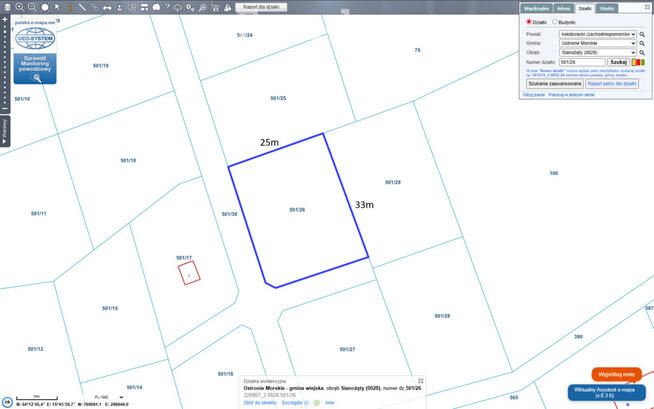The height and width of the screenshot is (409, 654).
Task: Click the Szukaj button
Action: coord(618,62)
